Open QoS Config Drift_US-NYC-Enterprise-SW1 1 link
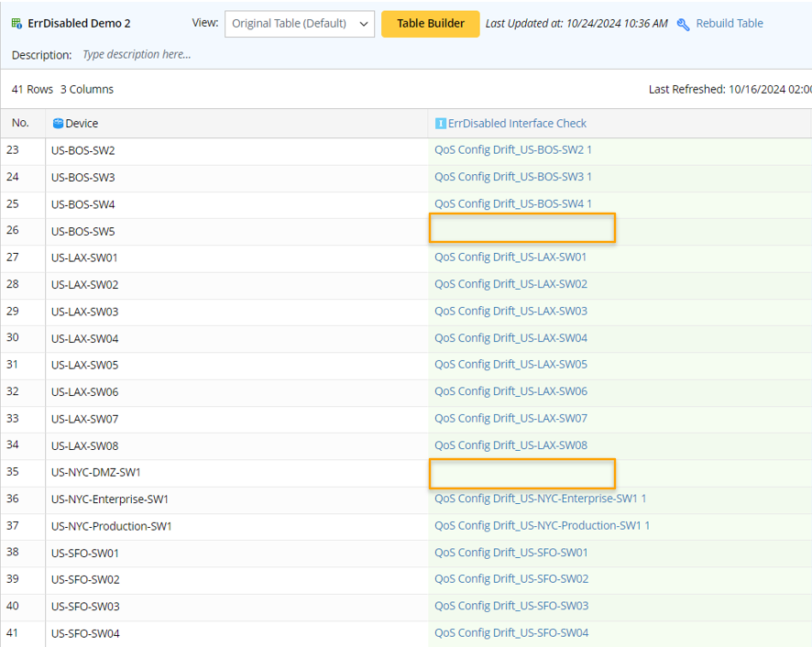Viewport: 812px width, 647px height. click(x=540, y=499)
